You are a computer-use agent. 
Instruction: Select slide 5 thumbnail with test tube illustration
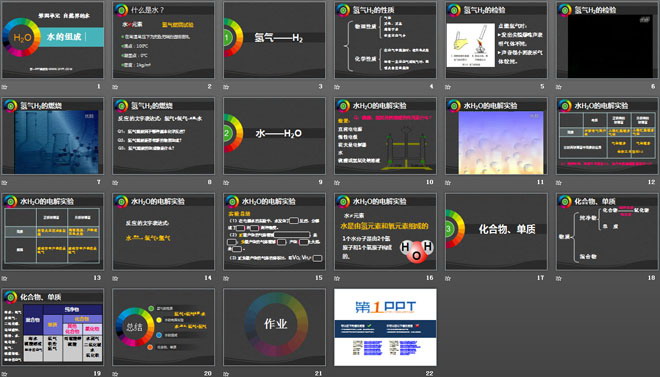(496, 40)
